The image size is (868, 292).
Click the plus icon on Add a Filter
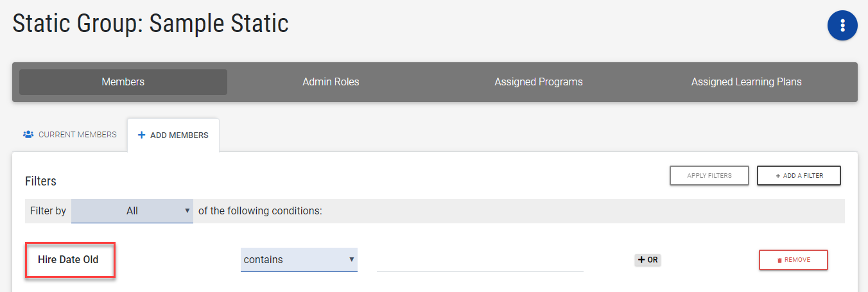click(x=778, y=175)
